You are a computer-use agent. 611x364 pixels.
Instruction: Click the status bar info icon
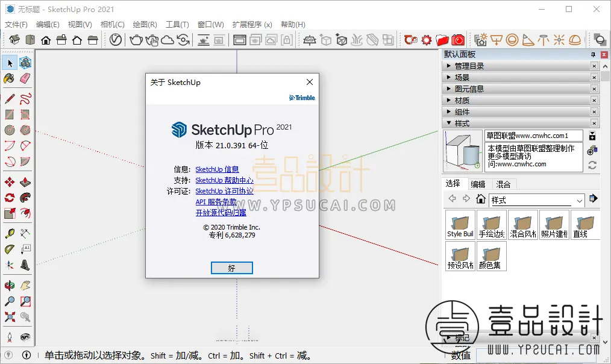pos(27,355)
